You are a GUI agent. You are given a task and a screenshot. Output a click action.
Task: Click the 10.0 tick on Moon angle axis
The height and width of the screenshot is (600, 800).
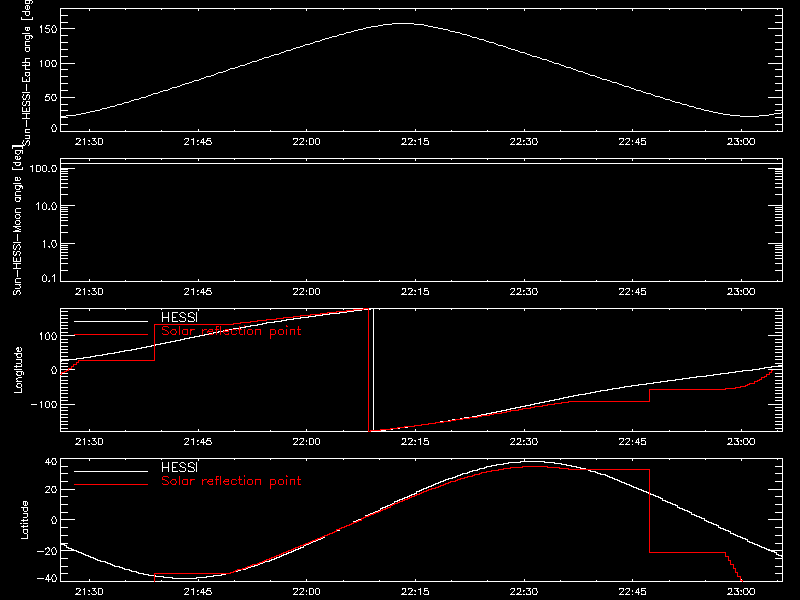click(45, 206)
